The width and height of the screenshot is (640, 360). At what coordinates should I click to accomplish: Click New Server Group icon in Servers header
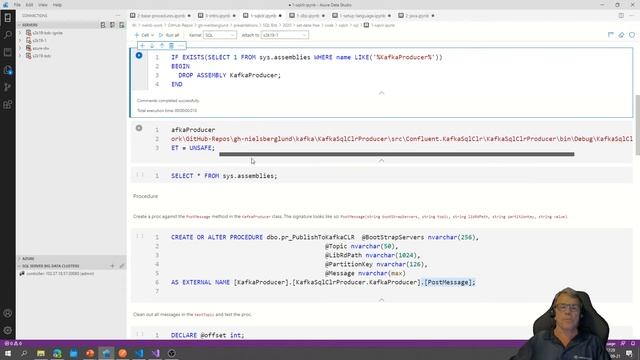[112, 25]
